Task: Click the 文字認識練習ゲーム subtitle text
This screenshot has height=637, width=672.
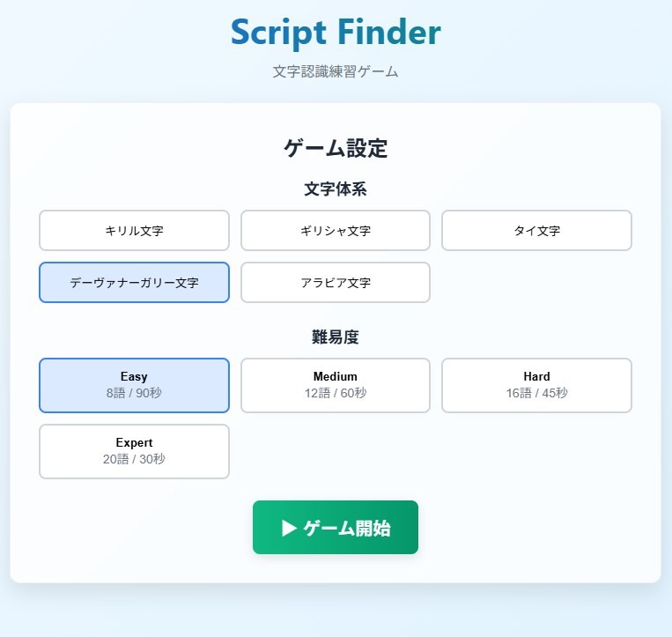Action: 336,71
